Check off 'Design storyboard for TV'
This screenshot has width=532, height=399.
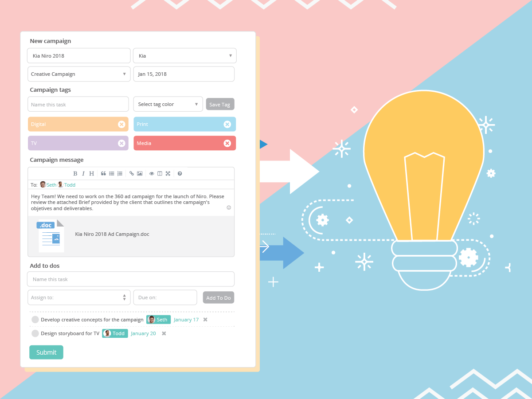tap(35, 333)
